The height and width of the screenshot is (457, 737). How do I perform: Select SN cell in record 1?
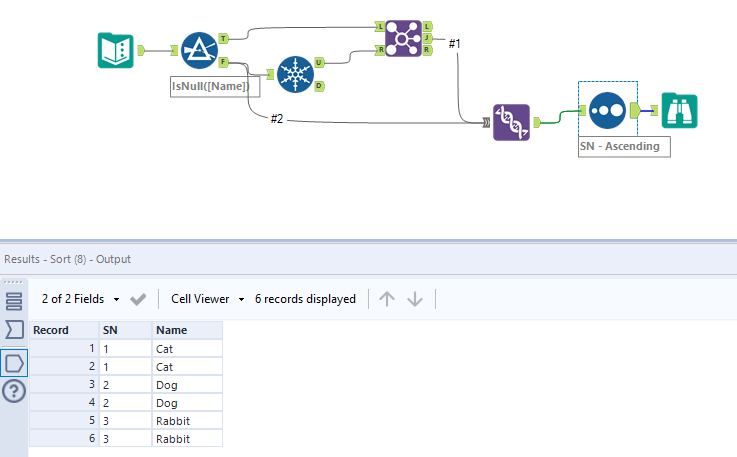point(125,349)
